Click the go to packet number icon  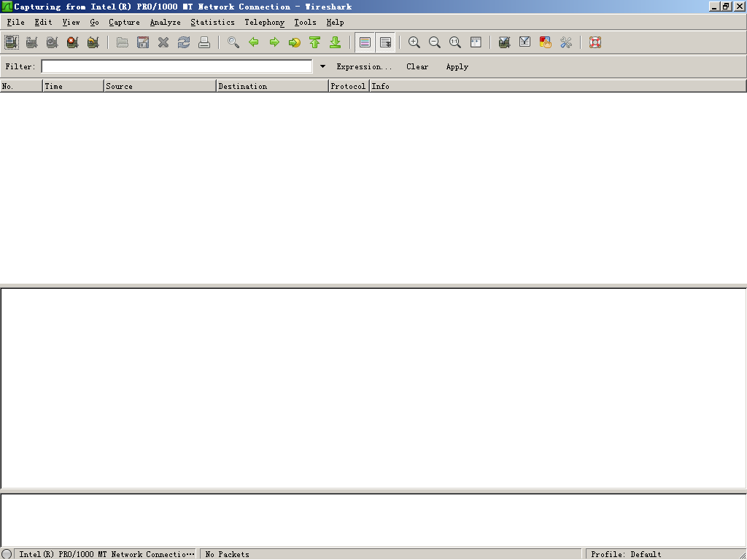pyautogui.click(x=295, y=42)
